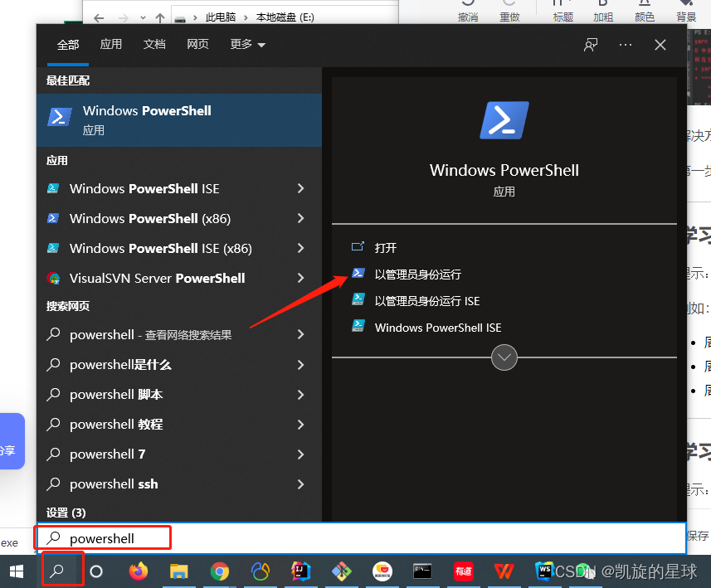This screenshot has height=588, width=711.
Task: Open File Explorer from the taskbar
Action: 178,571
